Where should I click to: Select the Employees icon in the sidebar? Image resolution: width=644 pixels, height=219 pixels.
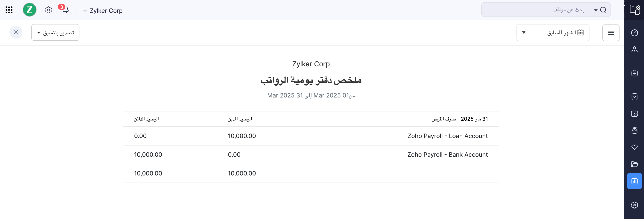coord(634,49)
